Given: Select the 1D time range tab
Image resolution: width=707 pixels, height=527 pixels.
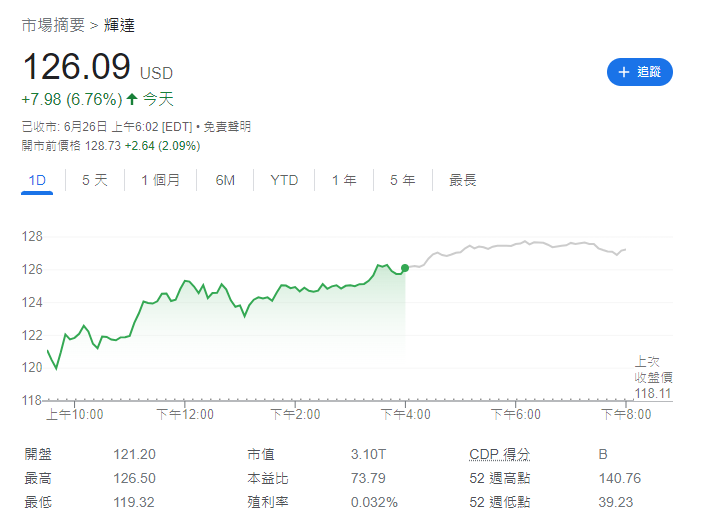Looking at the screenshot, I should [x=37, y=180].
